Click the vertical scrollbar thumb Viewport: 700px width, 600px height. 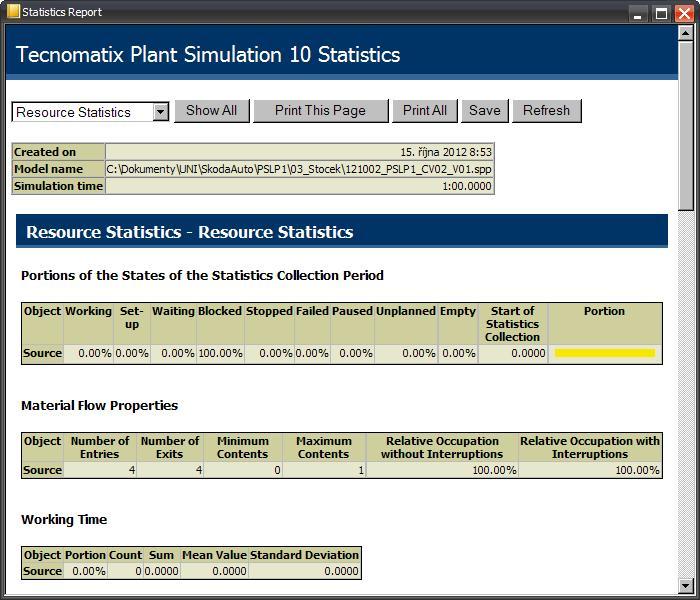tap(685, 125)
